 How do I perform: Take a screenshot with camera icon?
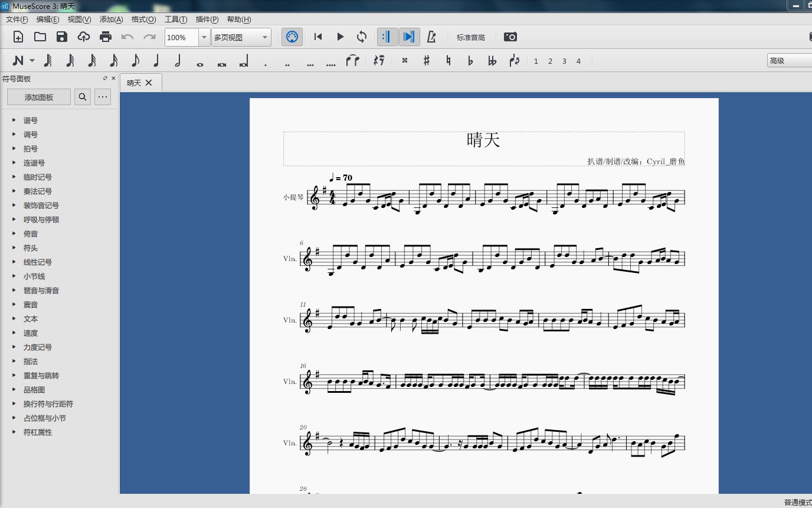(x=510, y=37)
